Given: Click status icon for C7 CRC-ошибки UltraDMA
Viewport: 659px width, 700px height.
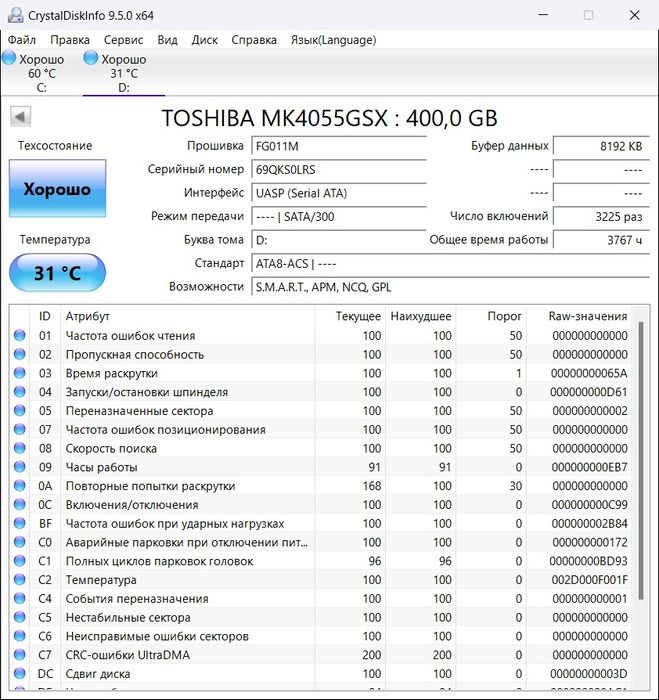Looking at the screenshot, I should pyautogui.click(x=20, y=654).
